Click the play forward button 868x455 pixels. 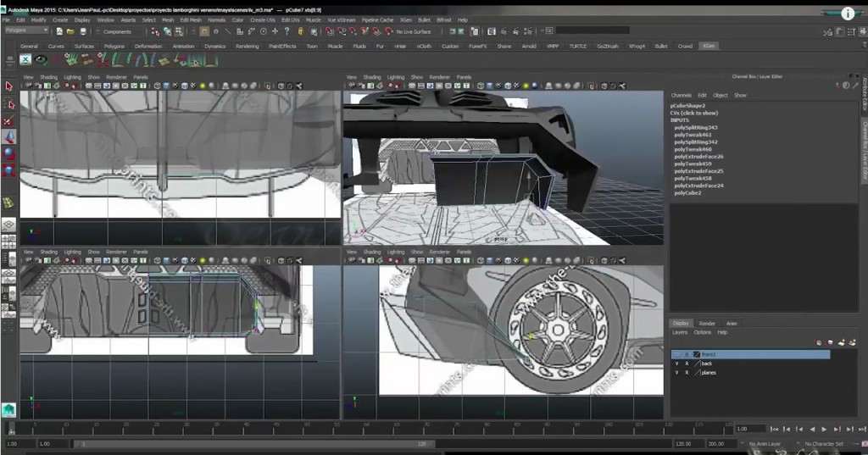825,430
